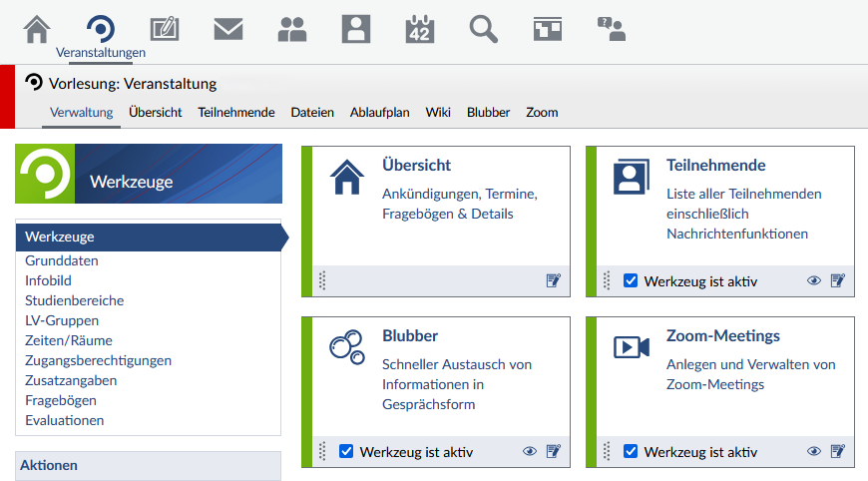Image resolution: width=868 pixels, height=481 pixels.
Task: Open the Profile person icon
Action: pyautogui.click(x=356, y=29)
